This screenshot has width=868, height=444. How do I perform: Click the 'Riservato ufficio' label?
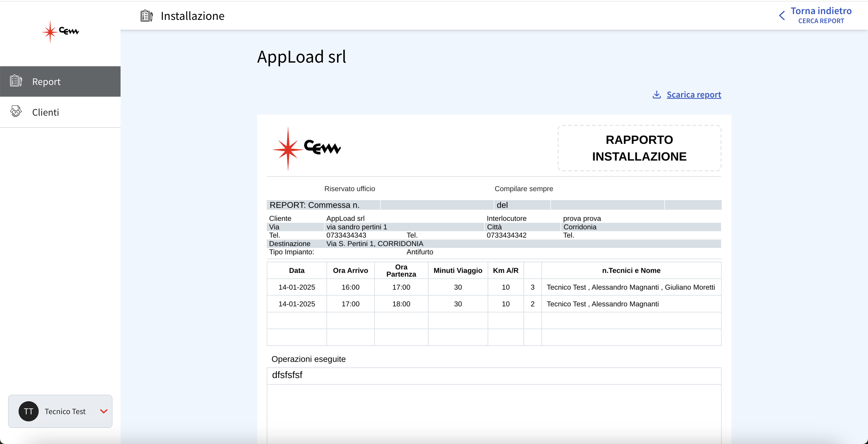pos(349,189)
